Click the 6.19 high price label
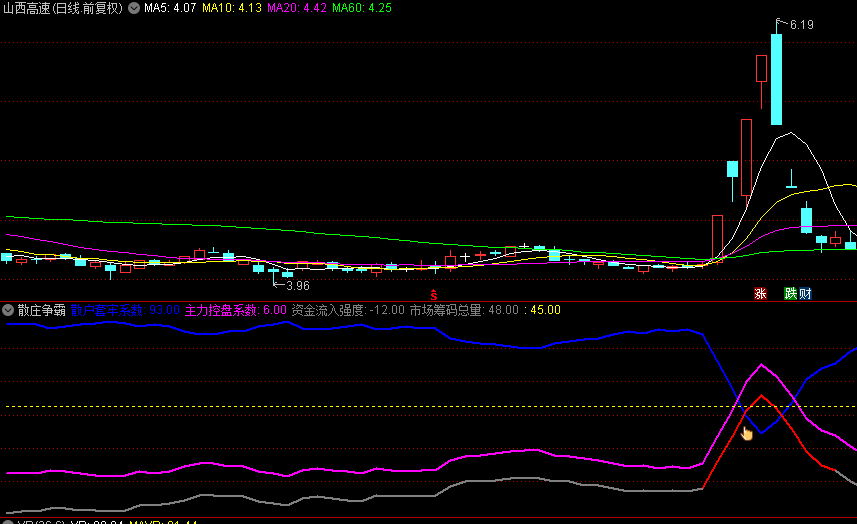The height and width of the screenshot is (524, 857). [801, 25]
